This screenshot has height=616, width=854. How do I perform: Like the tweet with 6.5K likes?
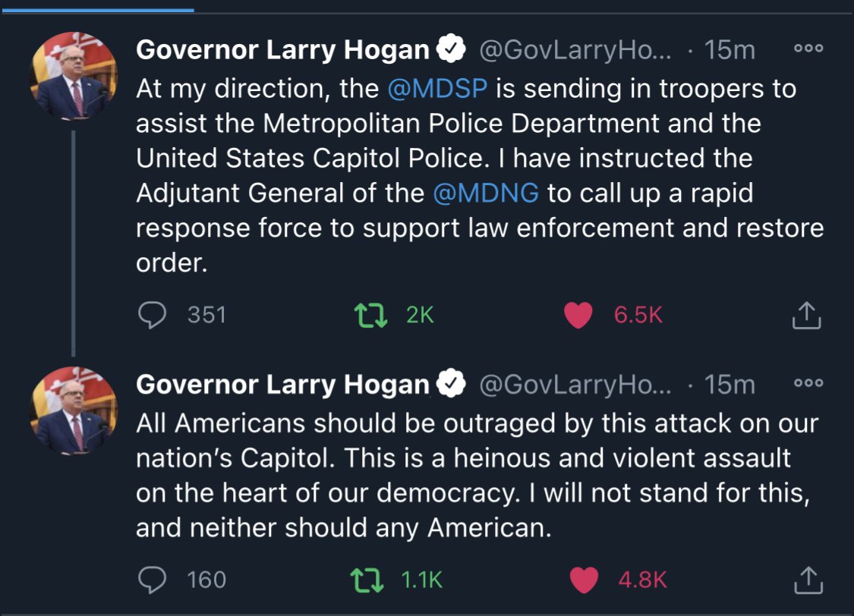click(578, 314)
